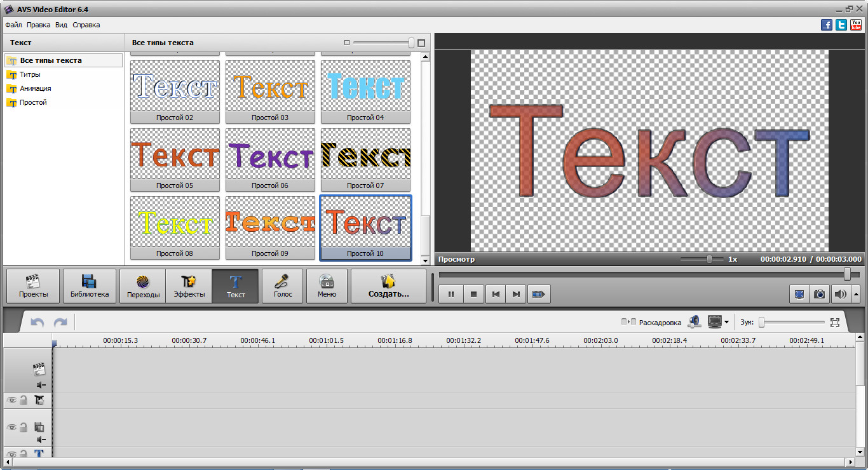868x470 pixels.
Task: Switch to Раскадровка storyboard view
Action: pos(651,323)
